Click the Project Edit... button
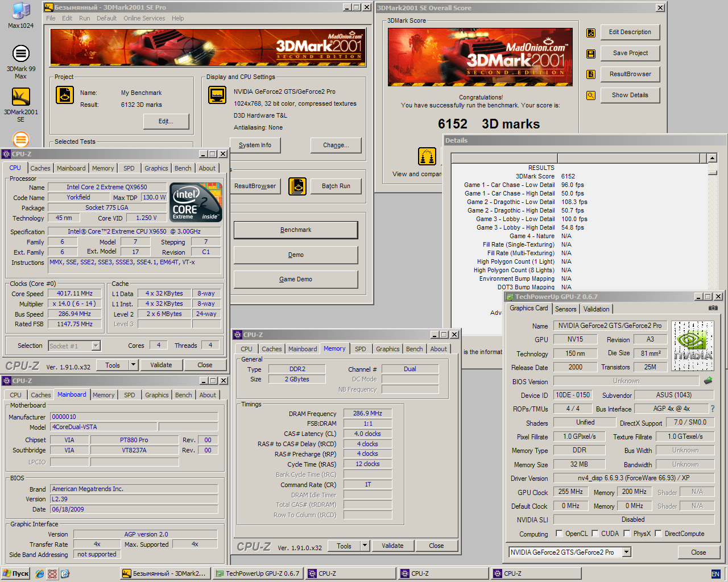 point(166,122)
